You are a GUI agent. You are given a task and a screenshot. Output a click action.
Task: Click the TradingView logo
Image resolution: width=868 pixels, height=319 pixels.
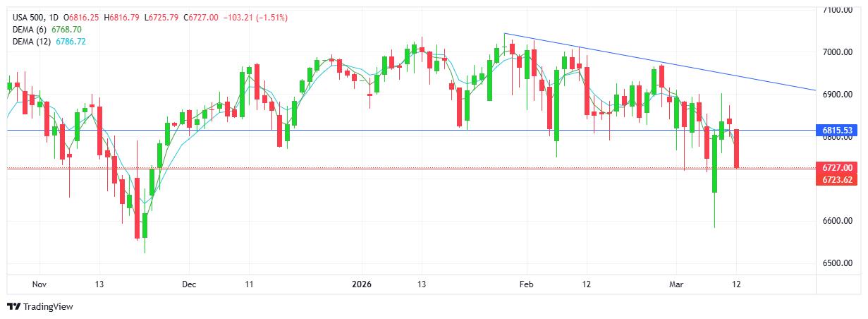[x=40, y=307]
